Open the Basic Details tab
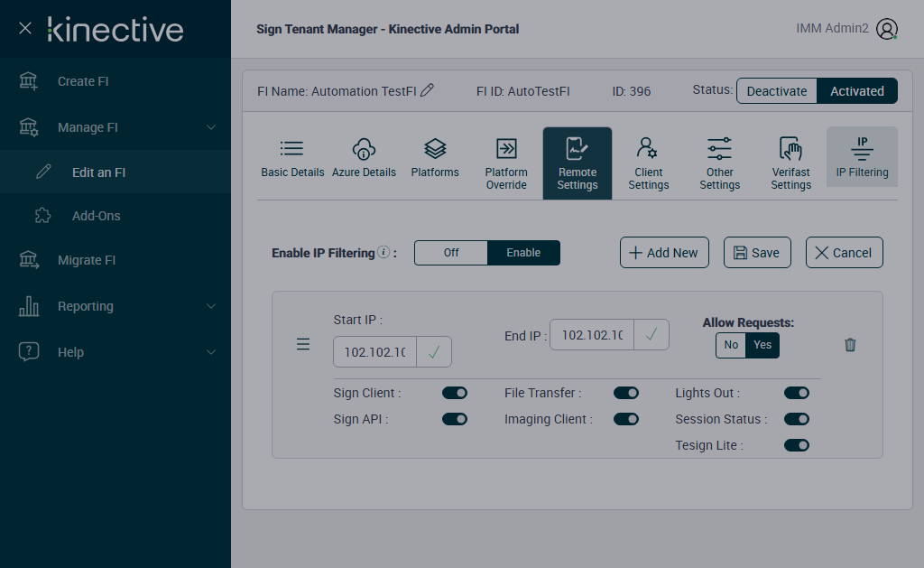The height and width of the screenshot is (568, 924). (x=292, y=159)
